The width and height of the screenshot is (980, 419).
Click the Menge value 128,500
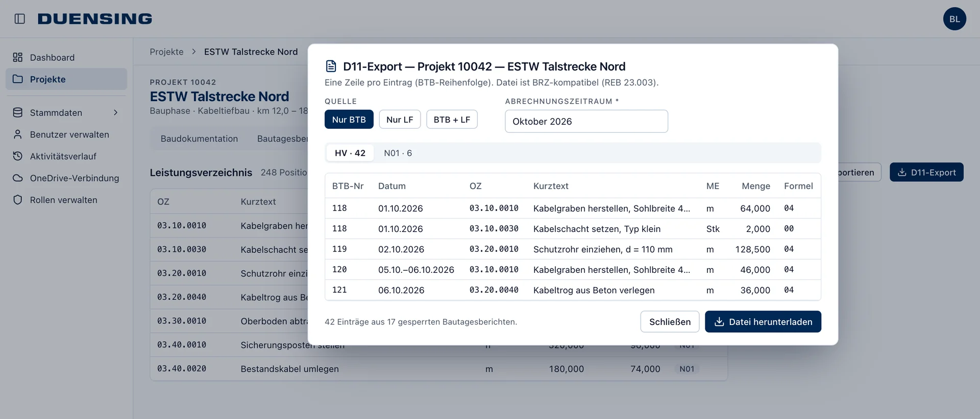pos(753,249)
